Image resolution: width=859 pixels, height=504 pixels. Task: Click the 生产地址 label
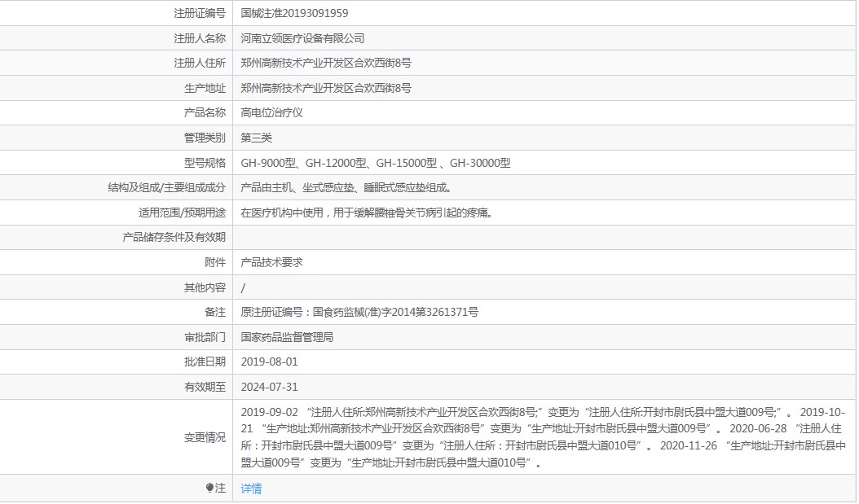tap(205, 88)
